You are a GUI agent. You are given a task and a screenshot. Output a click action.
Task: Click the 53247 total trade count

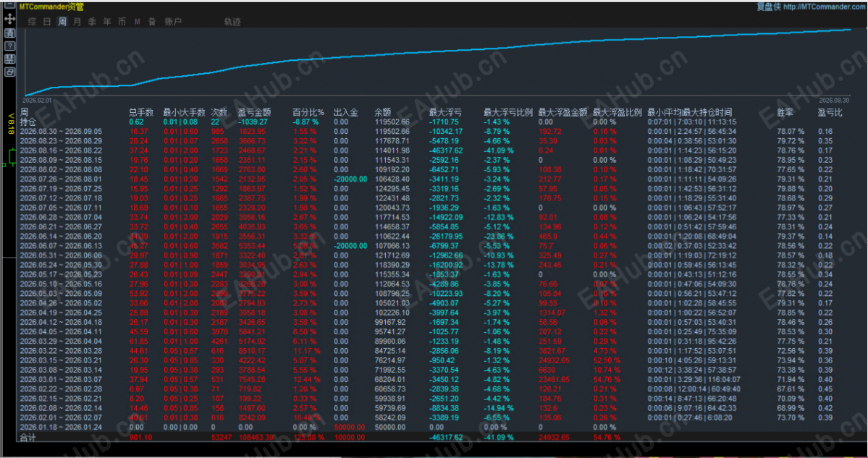point(222,437)
